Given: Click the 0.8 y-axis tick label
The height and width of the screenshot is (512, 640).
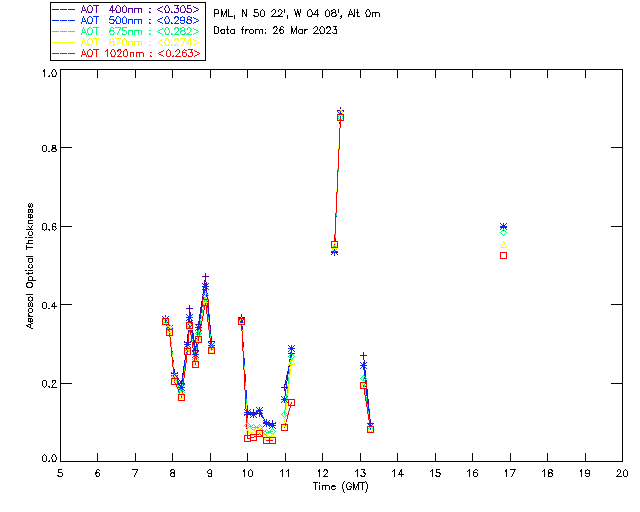Looking at the screenshot, I should pyautogui.click(x=49, y=148).
